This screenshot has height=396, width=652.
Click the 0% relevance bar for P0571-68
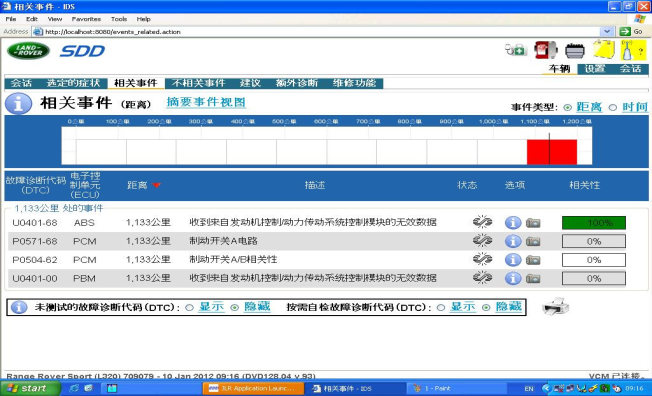(x=593, y=241)
